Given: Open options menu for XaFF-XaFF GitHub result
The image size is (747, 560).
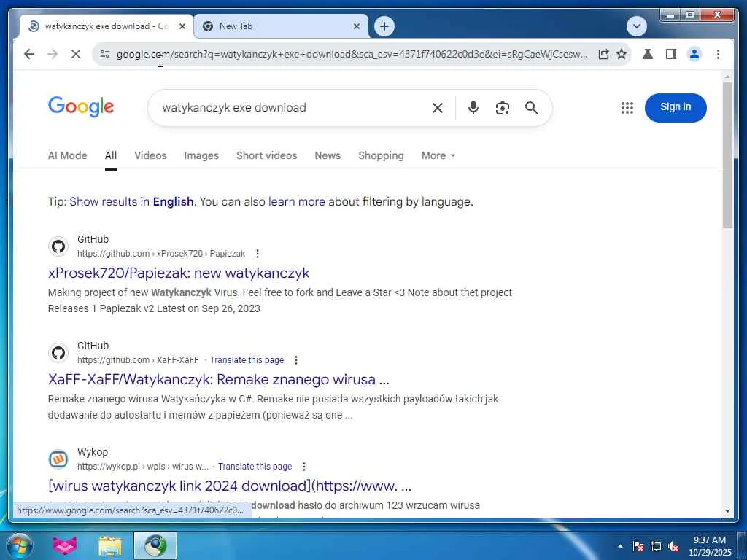Looking at the screenshot, I should tap(296, 360).
